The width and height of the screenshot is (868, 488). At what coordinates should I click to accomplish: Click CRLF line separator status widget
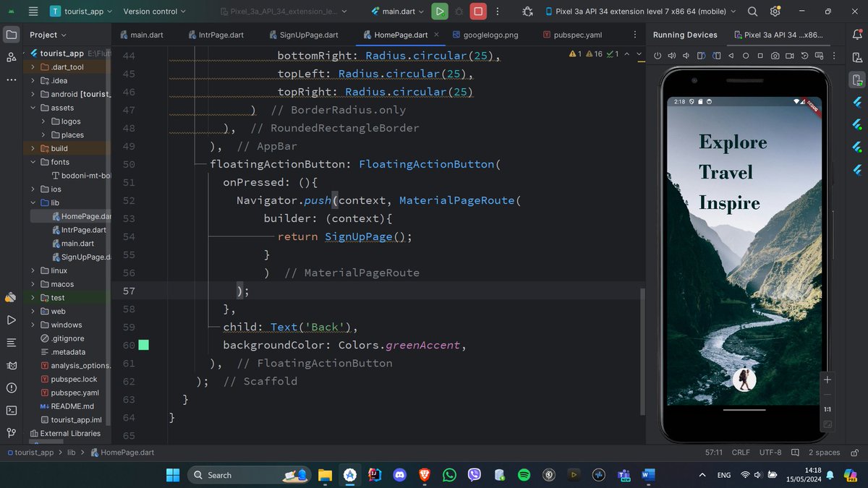(x=741, y=453)
